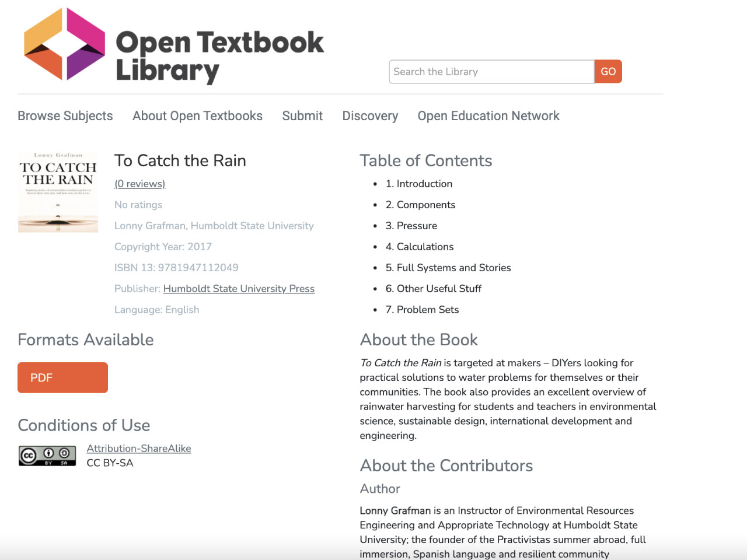Click italic 'To Catch the Rain' in description
The image size is (747, 560).
(x=401, y=363)
